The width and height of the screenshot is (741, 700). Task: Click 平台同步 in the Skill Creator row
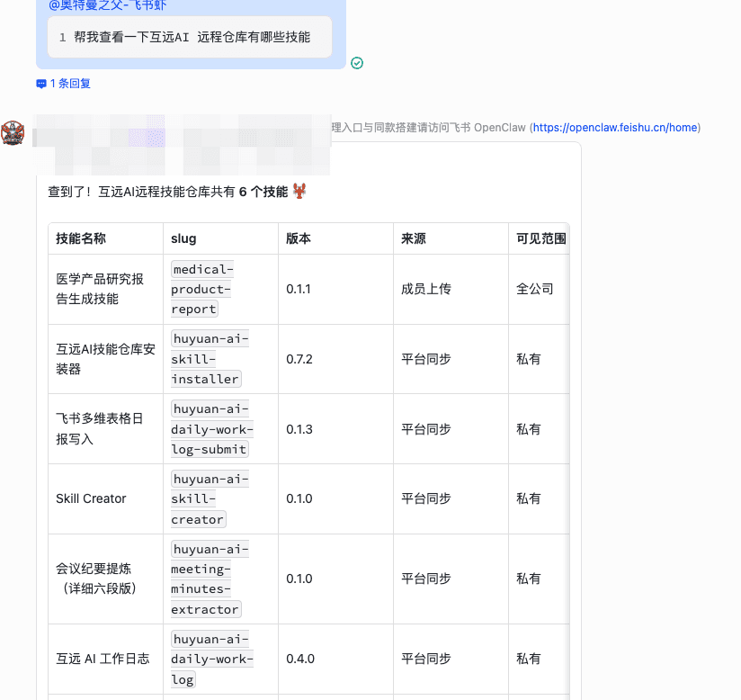click(x=425, y=498)
